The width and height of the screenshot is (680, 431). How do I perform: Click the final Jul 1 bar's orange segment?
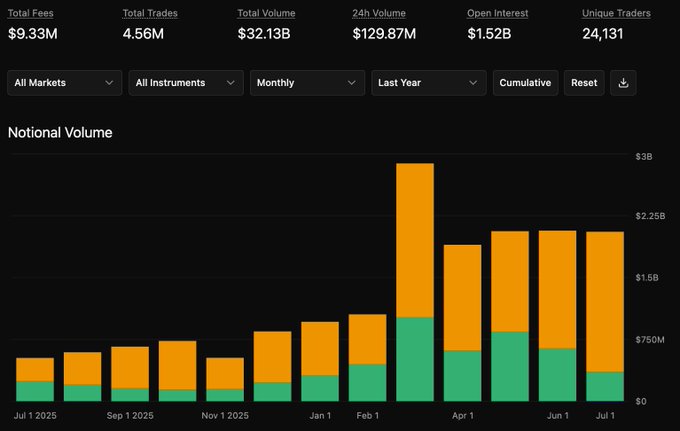[x=605, y=302]
